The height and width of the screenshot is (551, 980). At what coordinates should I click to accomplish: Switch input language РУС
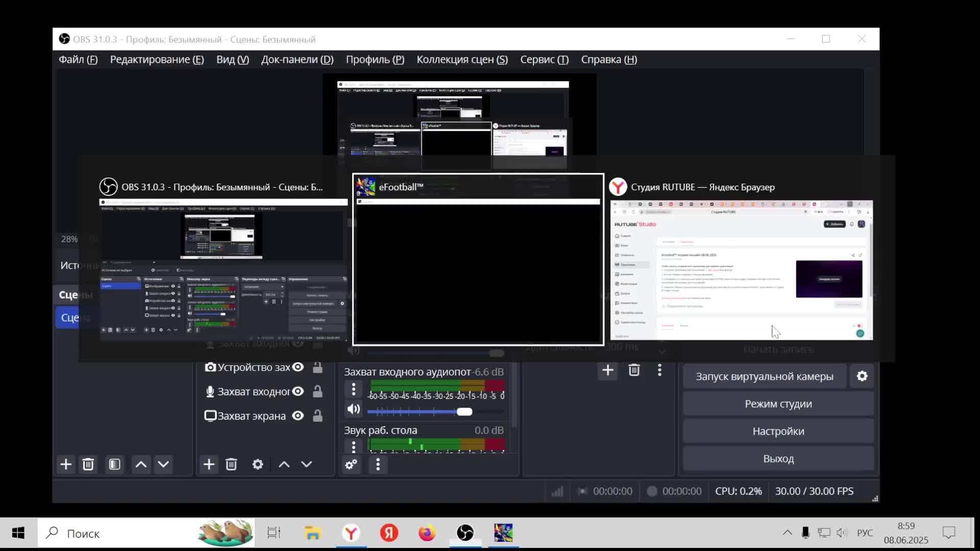click(865, 533)
